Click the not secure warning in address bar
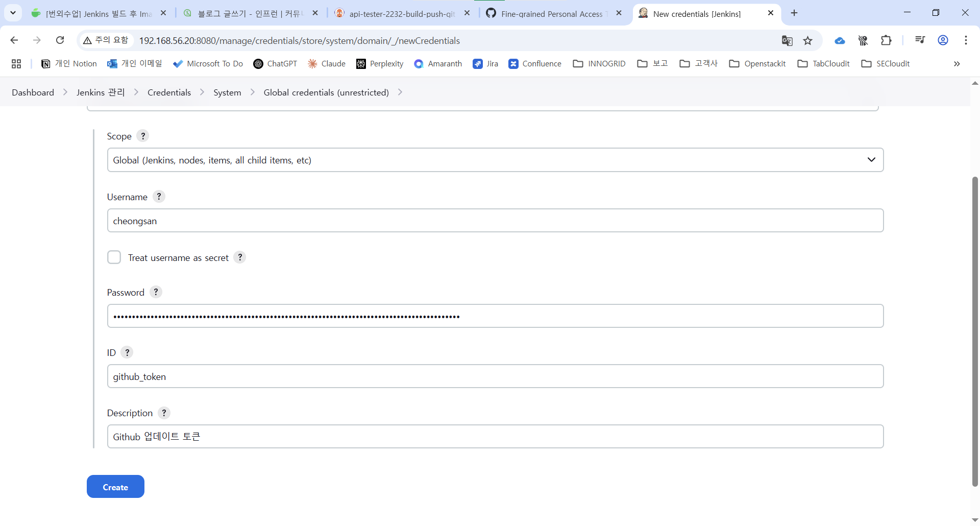 point(106,40)
